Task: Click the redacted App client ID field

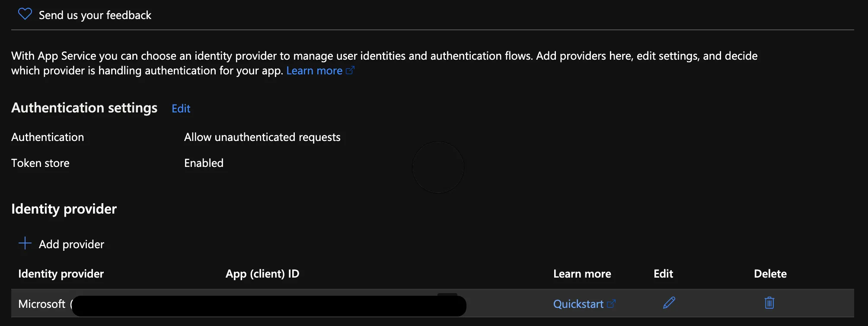Action: pyautogui.click(x=268, y=306)
